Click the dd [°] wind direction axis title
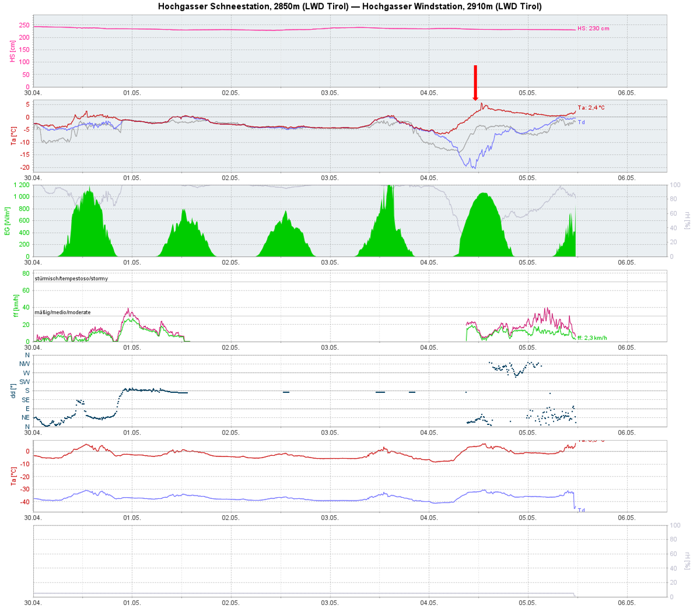Image resolution: width=700 pixels, height=612 pixels. 13,391
